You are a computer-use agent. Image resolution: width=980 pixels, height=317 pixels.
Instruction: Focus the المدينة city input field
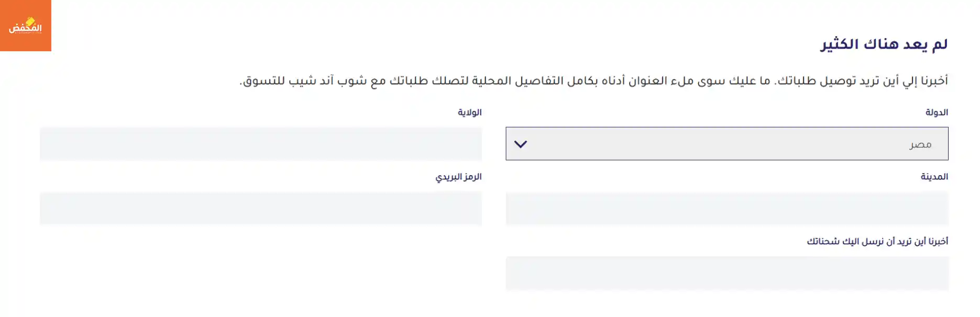point(726,208)
